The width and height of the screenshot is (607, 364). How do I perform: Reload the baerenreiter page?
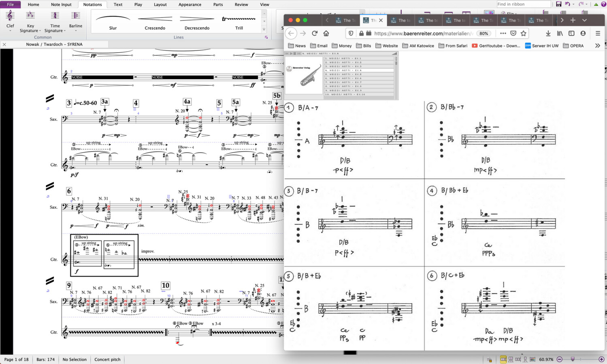click(x=315, y=33)
